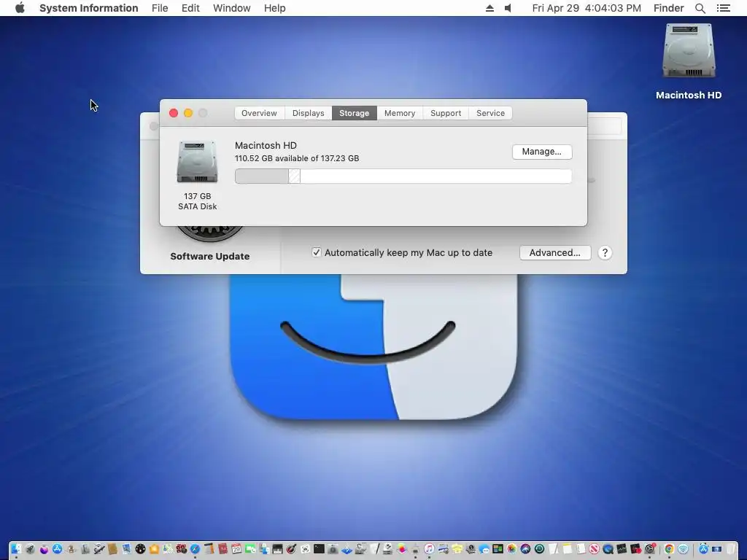Open Reminders from the Dock
The height and width of the screenshot is (560, 747).
(x=580, y=549)
